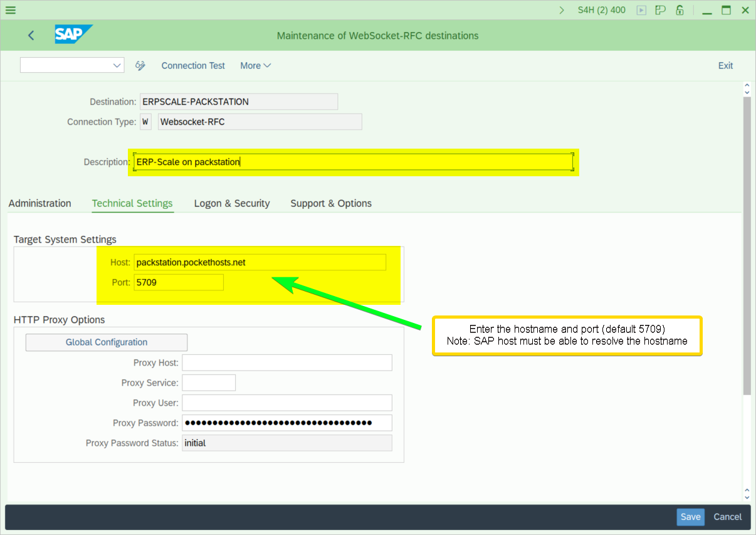
Task: Click the SAP logo
Action: coord(73,34)
